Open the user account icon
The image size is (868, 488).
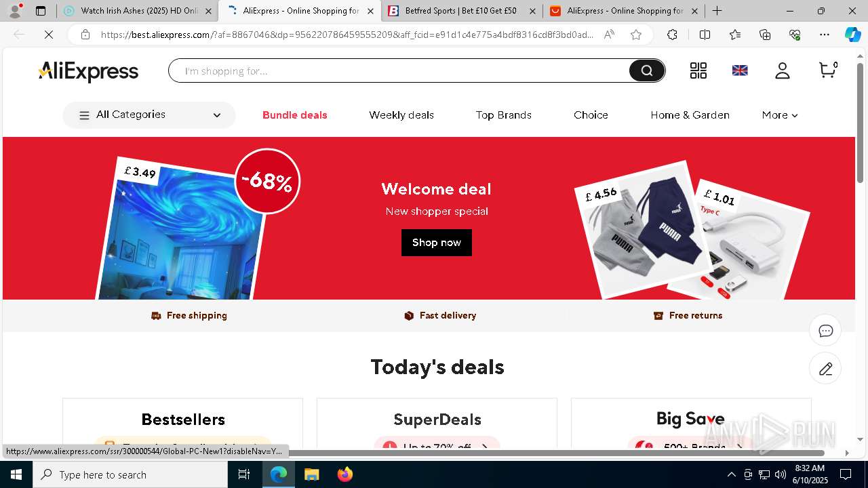[783, 70]
